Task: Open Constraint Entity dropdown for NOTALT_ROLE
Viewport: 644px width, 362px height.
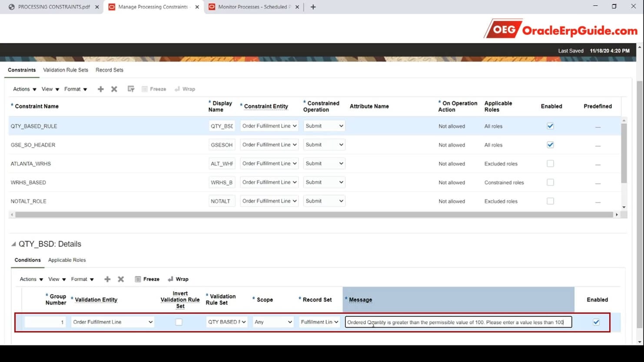Action: (269, 201)
